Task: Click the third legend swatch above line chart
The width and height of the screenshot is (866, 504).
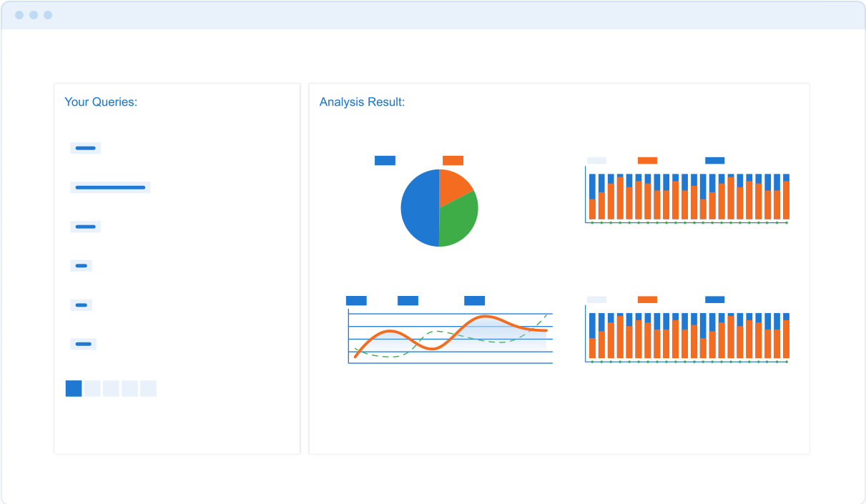Action: coord(474,300)
